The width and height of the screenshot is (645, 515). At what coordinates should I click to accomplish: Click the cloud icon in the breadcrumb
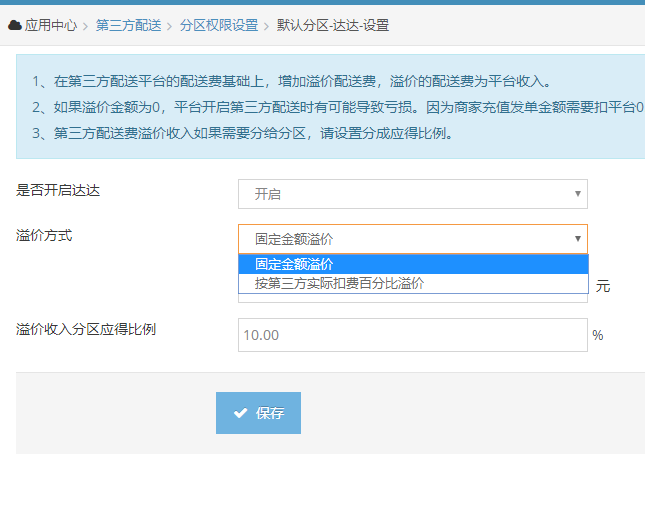click(x=15, y=25)
